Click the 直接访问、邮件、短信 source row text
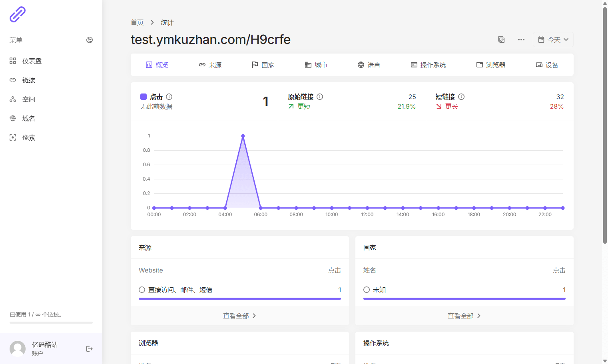 pos(180,290)
